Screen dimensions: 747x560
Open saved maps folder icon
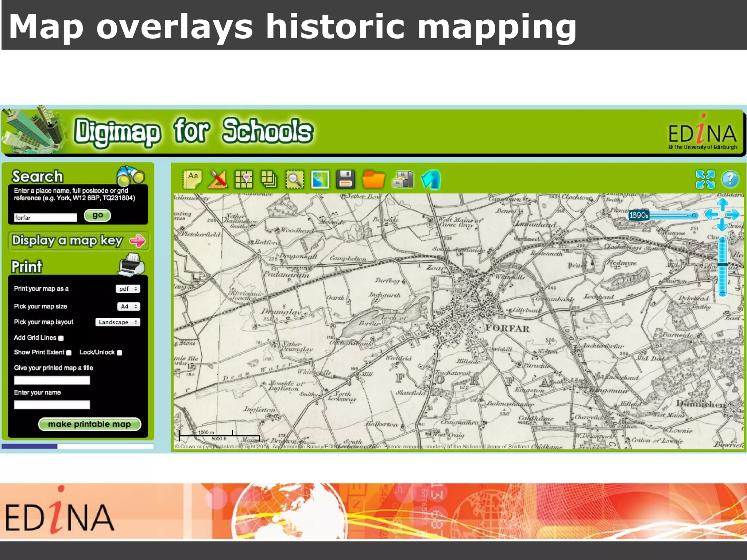tap(373, 180)
